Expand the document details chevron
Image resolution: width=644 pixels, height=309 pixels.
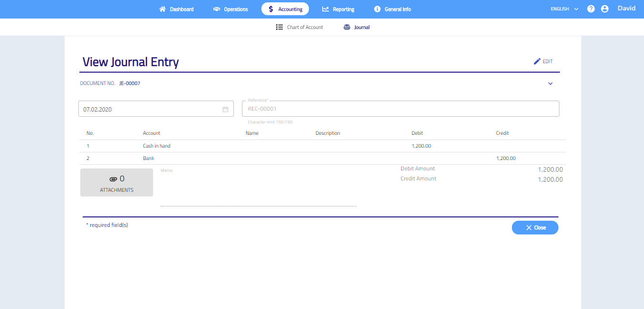tap(550, 84)
